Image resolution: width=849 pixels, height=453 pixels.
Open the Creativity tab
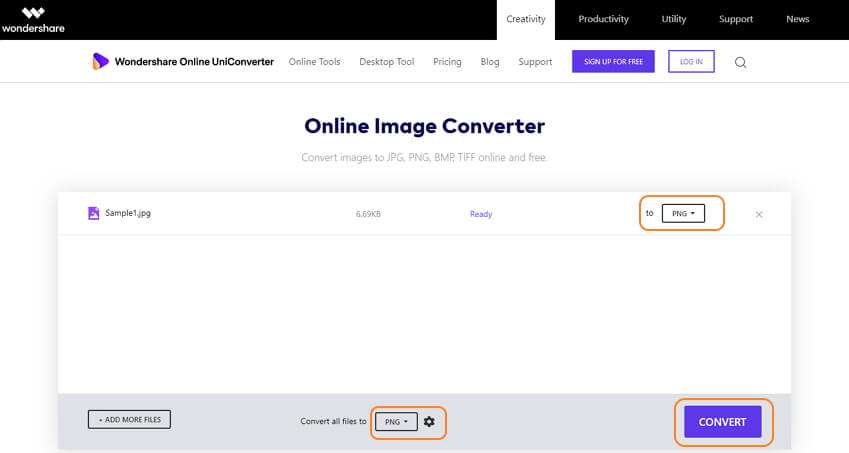tap(526, 19)
